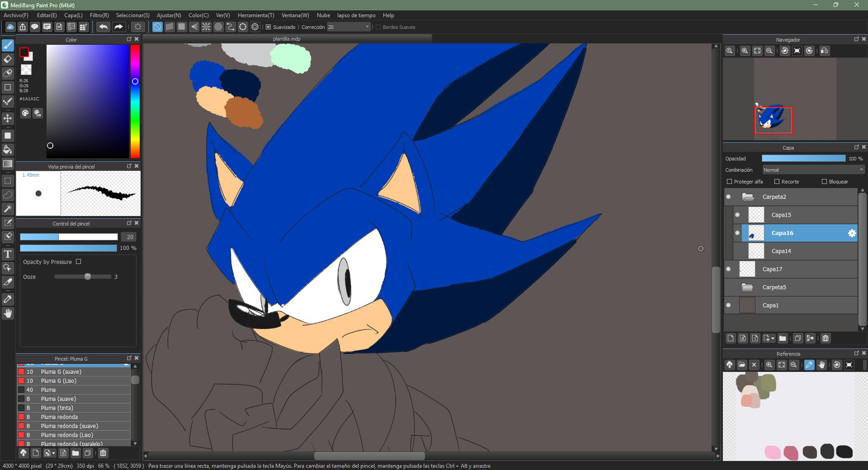Zoom in on the Navegador panel
Viewport: 868px width, 470px height.
745,51
